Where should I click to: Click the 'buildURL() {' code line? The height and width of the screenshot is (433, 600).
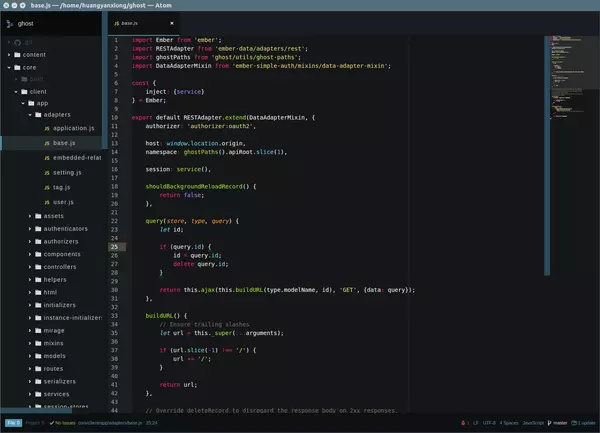tap(166, 316)
